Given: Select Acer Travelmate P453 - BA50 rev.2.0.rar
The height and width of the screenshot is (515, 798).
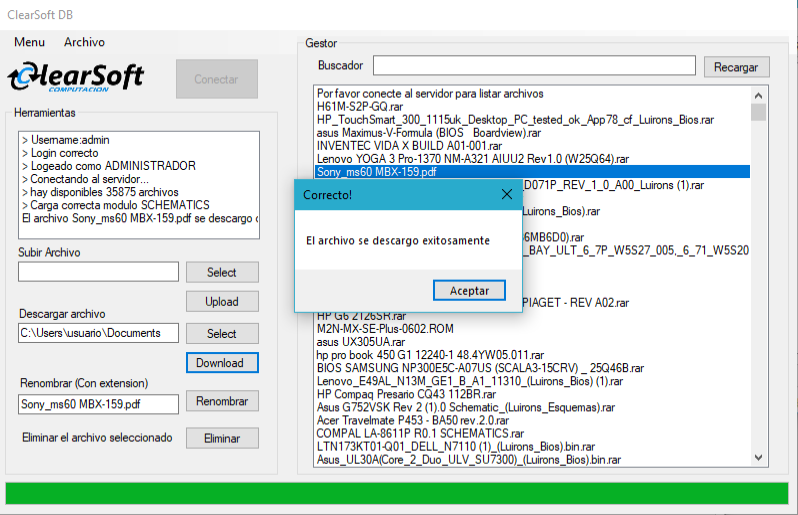Looking at the screenshot, I should pyautogui.click(x=413, y=420).
